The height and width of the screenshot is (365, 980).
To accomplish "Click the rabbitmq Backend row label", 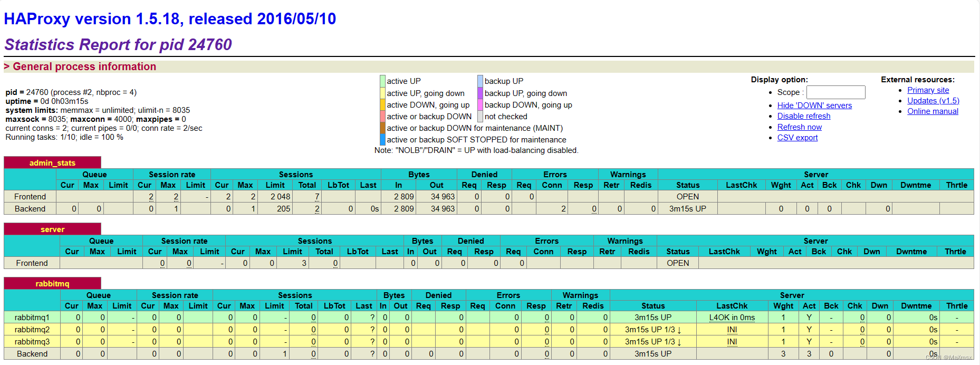I will [x=32, y=354].
